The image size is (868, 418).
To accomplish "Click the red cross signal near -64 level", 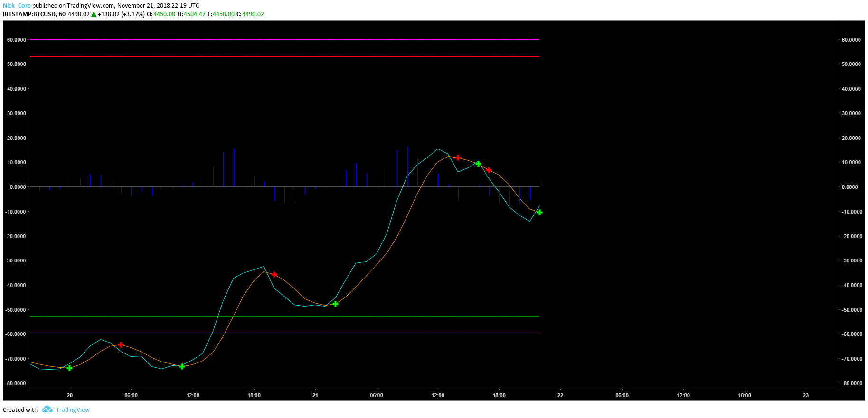I will [x=121, y=345].
